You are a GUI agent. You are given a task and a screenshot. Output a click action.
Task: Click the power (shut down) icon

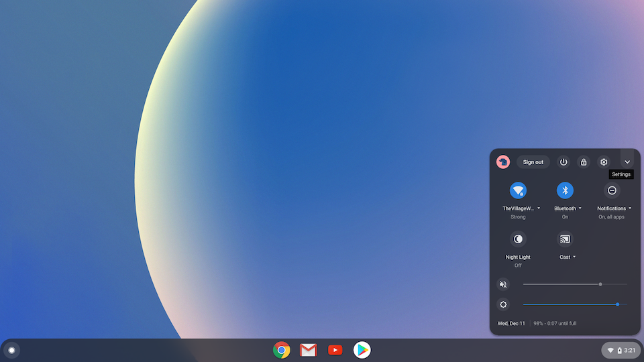[563, 162]
